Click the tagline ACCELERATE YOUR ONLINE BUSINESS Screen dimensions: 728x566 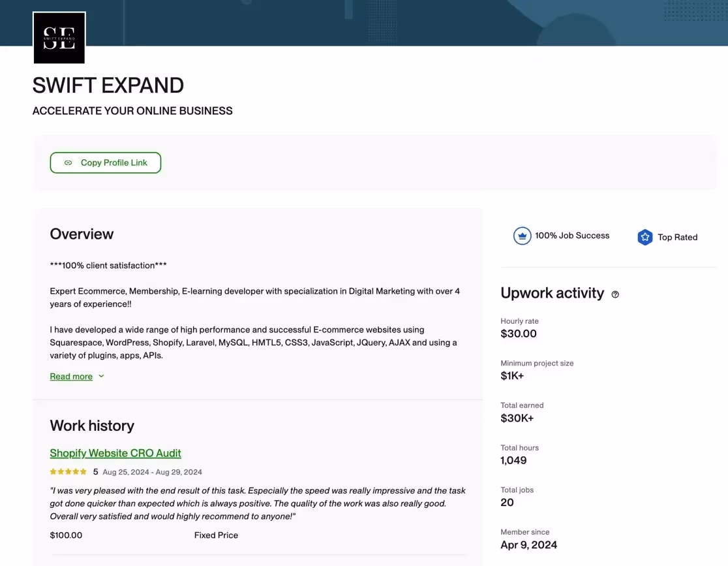132,111
